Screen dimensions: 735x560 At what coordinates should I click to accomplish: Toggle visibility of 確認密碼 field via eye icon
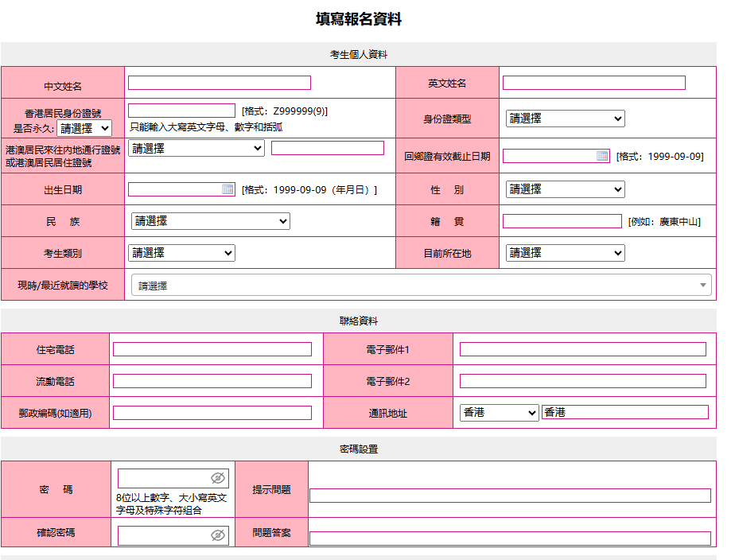[217, 536]
